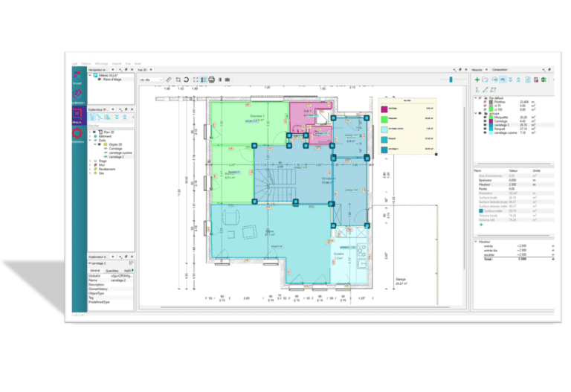Click the Excel export icon in Mesures toolbar
Screen dimensions: 571x392
(543, 79)
